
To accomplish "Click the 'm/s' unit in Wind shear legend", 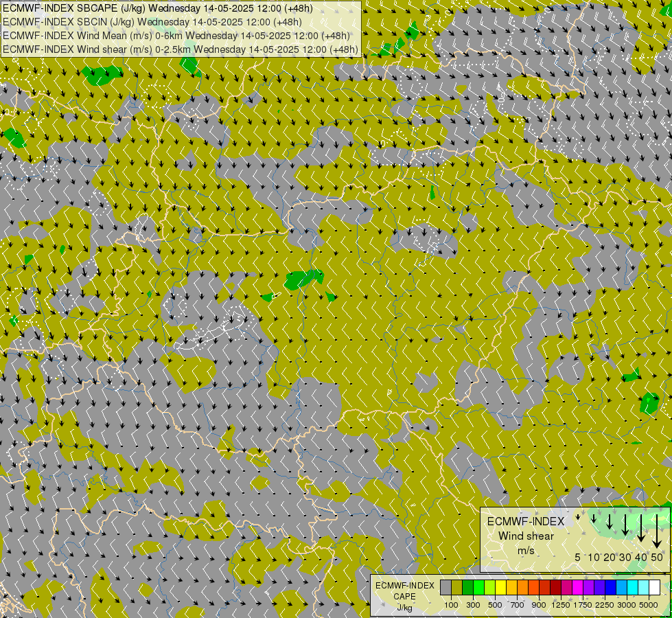I will [526, 551].
